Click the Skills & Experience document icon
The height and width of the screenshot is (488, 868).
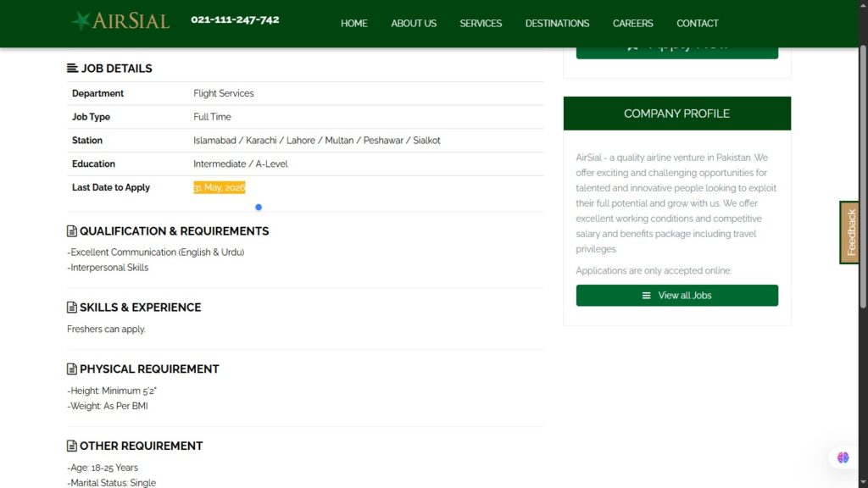click(72, 308)
